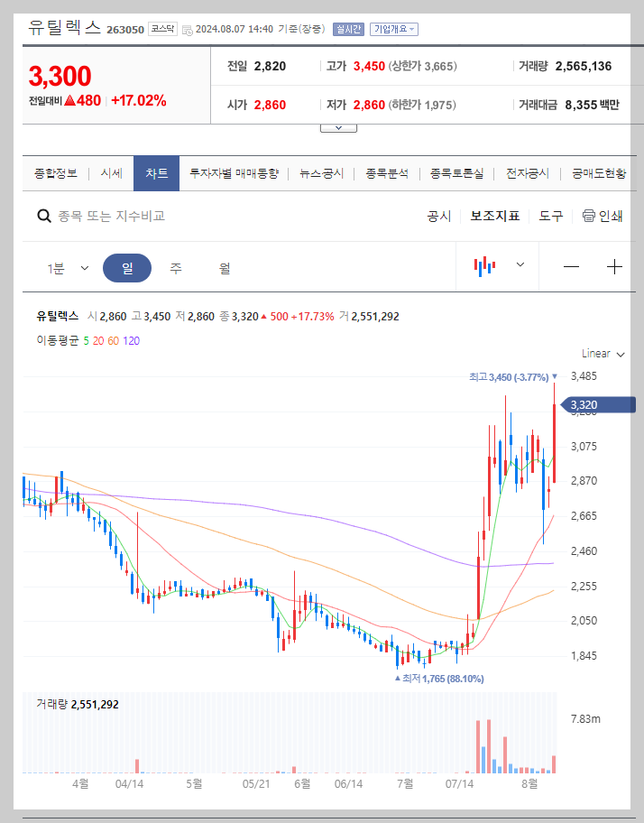644x823 pixels.
Task: Click the calendar icon beside the date 2024.08.07
Action: point(188,30)
